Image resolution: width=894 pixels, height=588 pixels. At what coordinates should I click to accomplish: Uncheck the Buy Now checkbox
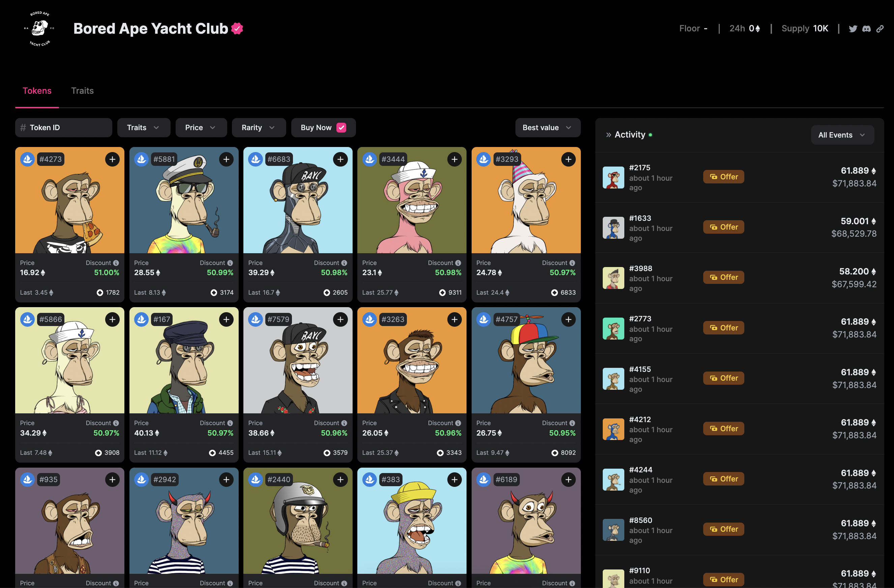coord(341,128)
